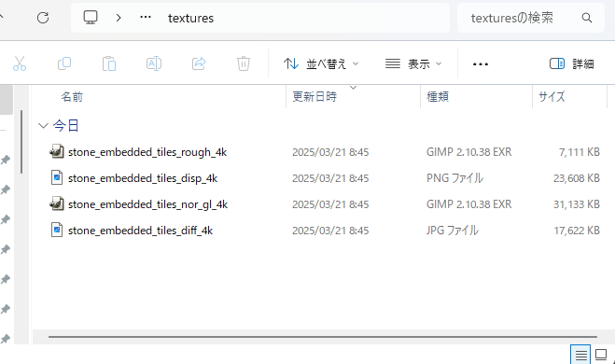Click the PNG icon of stone_embedded_tiles_disp_4k
Image resolution: width=615 pixels, height=364 pixels.
(57, 177)
